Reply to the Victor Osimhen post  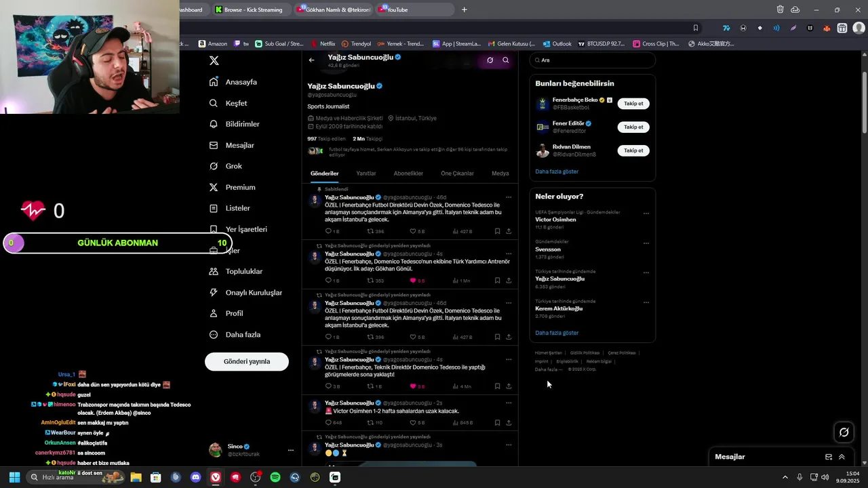pyautogui.click(x=329, y=423)
